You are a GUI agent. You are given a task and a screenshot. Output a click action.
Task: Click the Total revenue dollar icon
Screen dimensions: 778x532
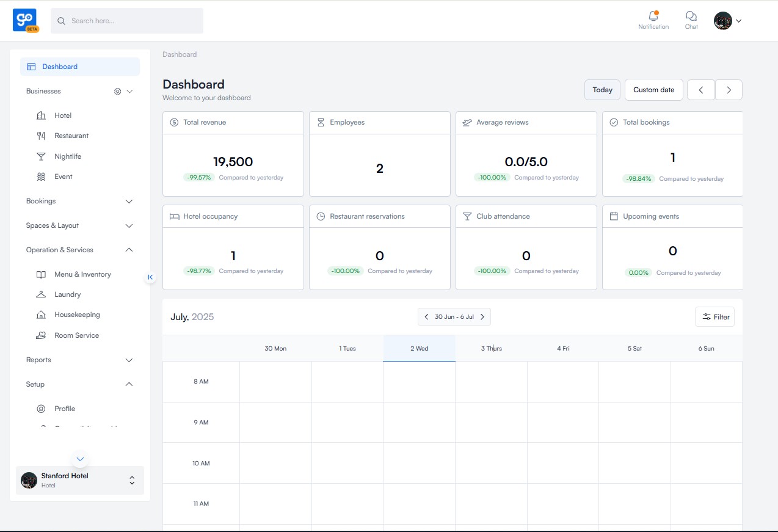tap(174, 122)
